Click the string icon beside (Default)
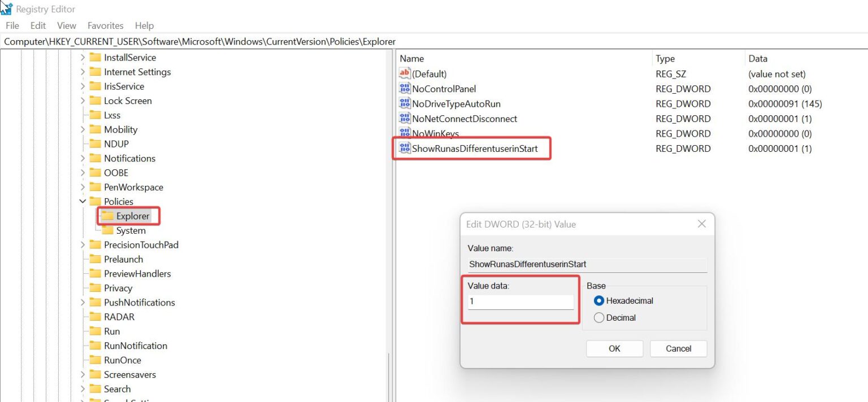Image resolution: width=868 pixels, height=402 pixels. click(405, 73)
